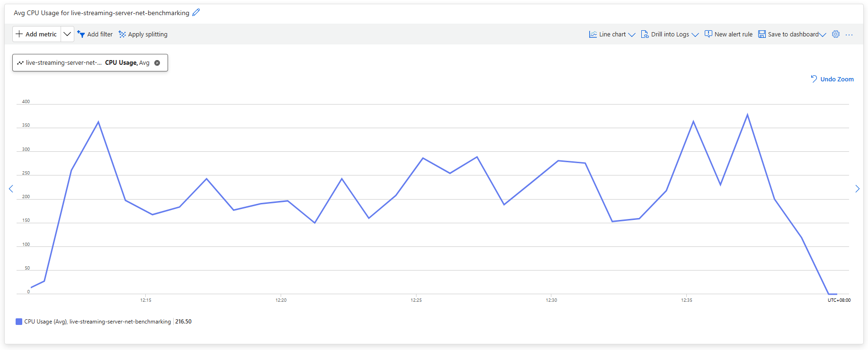Click the legend value 216.50
Screen dimensions: 868x350
click(x=183, y=322)
